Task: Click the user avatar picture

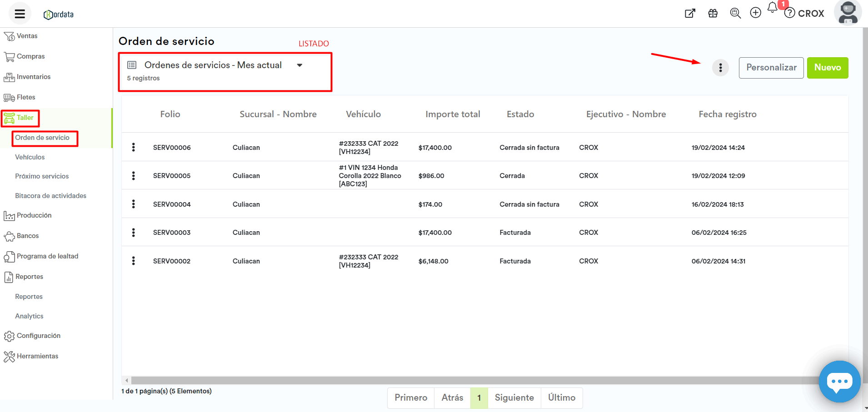Action: pyautogui.click(x=848, y=13)
